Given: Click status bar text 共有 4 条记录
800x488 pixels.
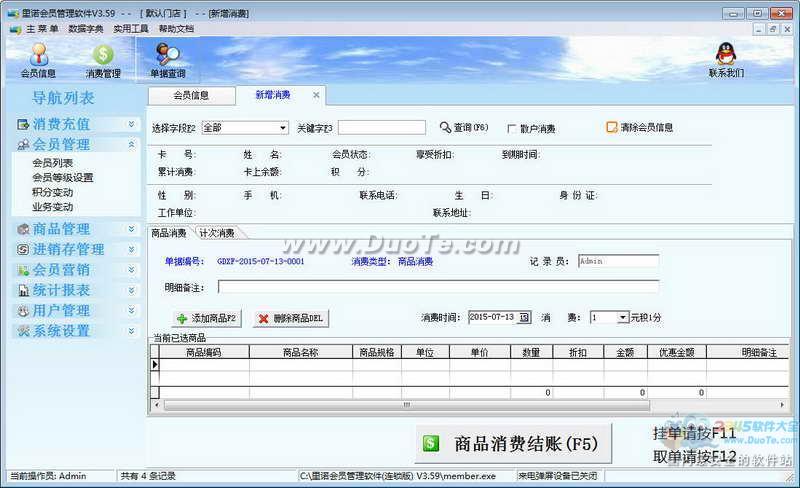Looking at the screenshot, I should pyautogui.click(x=148, y=476).
